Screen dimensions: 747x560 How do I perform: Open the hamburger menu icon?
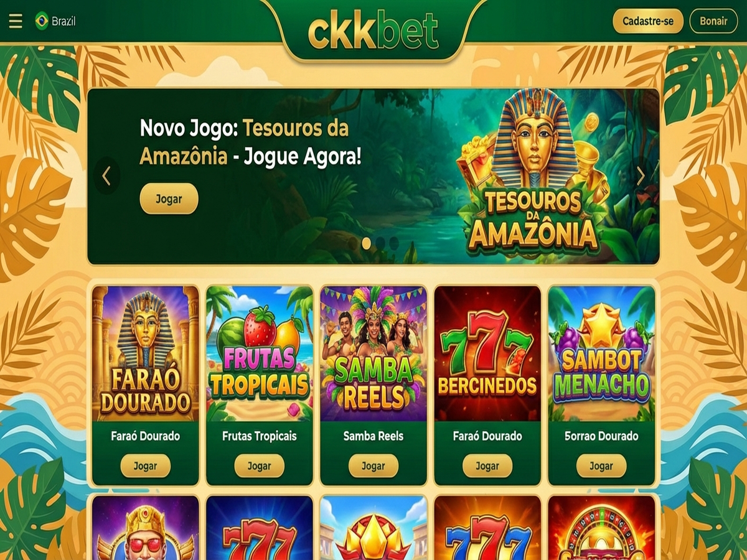point(16,21)
